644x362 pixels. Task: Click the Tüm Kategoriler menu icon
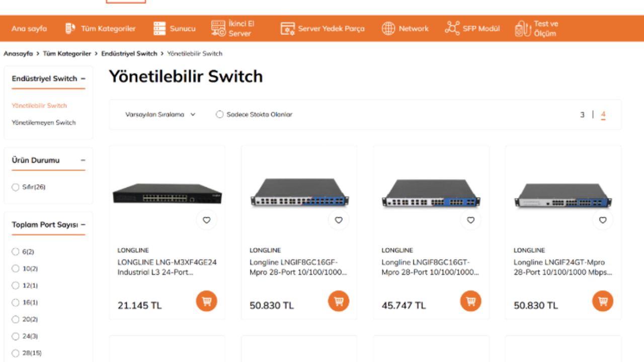pyautogui.click(x=70, y=29)
